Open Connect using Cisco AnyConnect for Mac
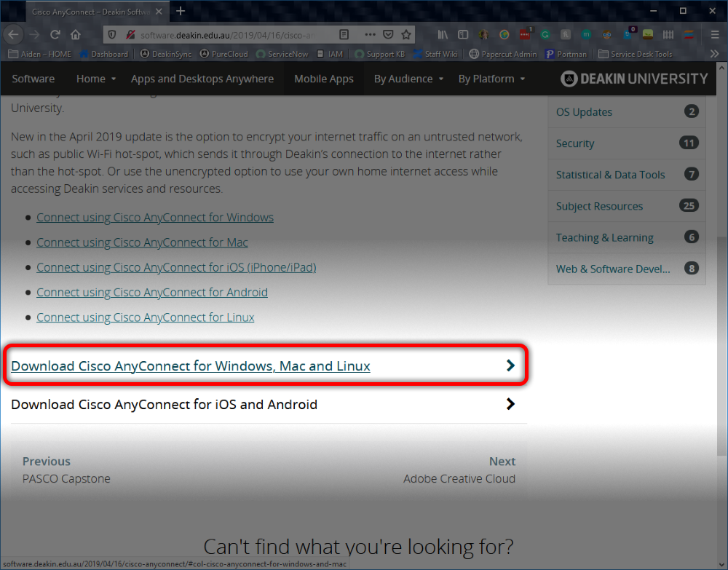 pos(142,242)
